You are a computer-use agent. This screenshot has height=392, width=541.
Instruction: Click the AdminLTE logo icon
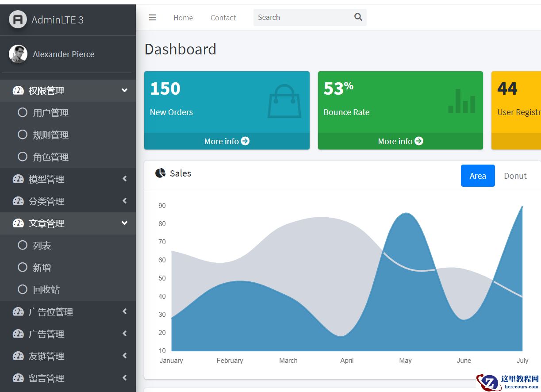point(18,19)
